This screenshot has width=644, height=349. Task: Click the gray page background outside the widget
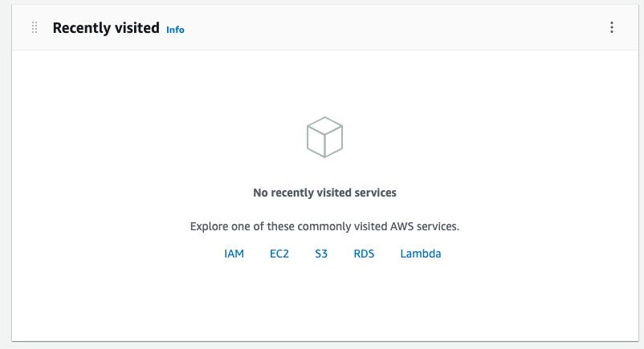coord(5,177)
